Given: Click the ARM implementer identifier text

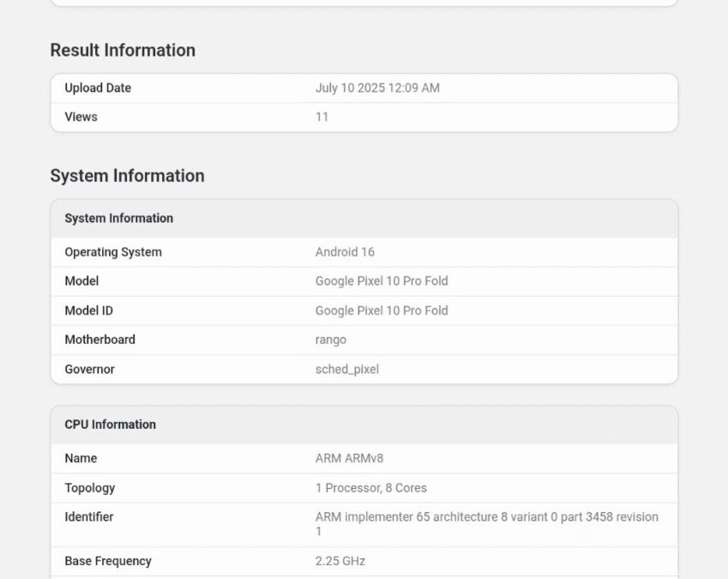Looking at the screenshot, I should (x=486, y=517).
